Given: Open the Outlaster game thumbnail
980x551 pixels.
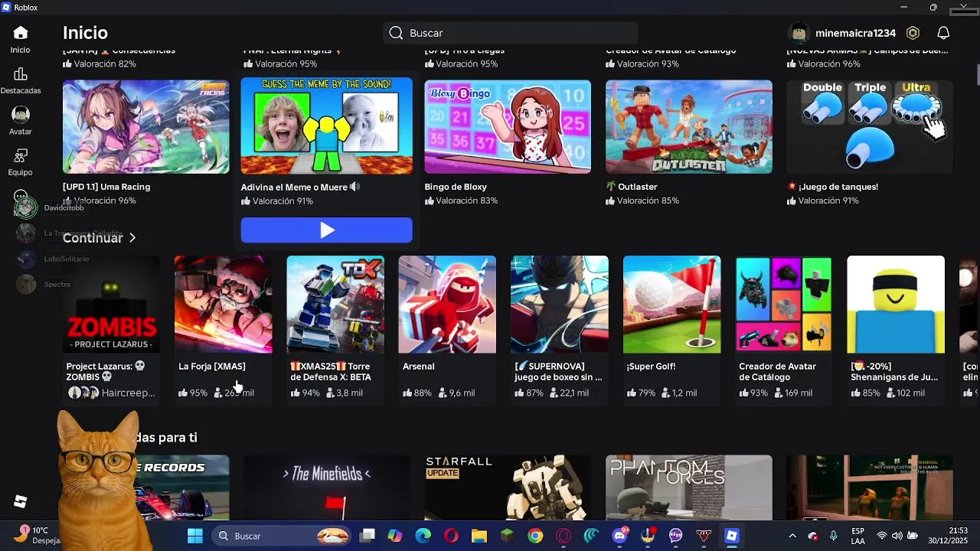Looking at the screenshot, I should (689, 127).
